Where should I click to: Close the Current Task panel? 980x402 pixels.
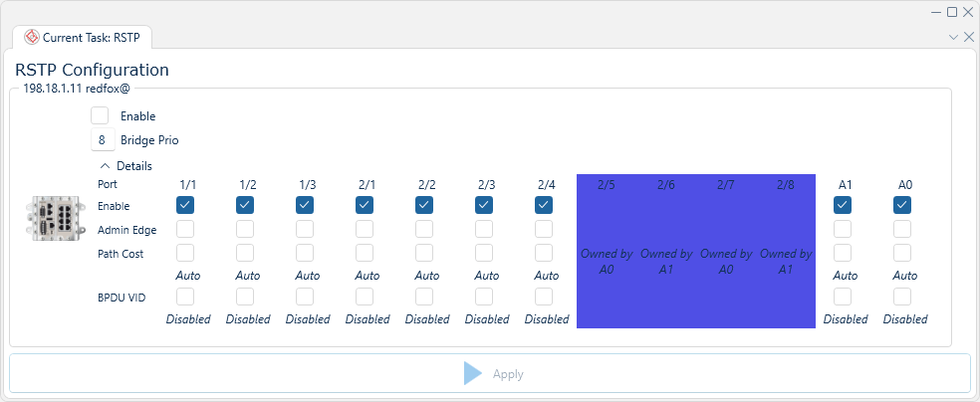click(969, 37)
